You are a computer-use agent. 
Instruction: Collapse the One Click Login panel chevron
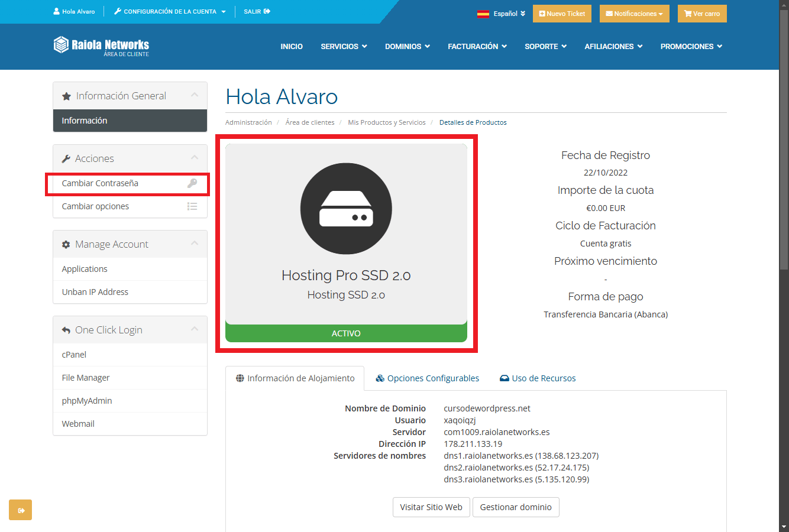pos(195,329)
